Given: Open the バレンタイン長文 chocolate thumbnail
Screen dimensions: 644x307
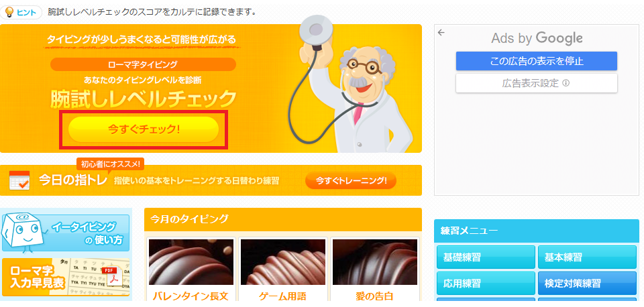Looking at the screenshot, I should (191, 262).
